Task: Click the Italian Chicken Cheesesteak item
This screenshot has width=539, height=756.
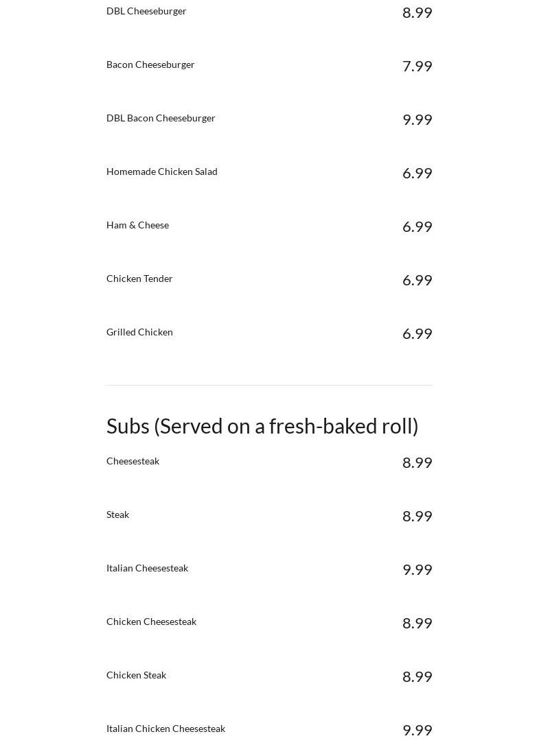Action: tap(165, 729)
